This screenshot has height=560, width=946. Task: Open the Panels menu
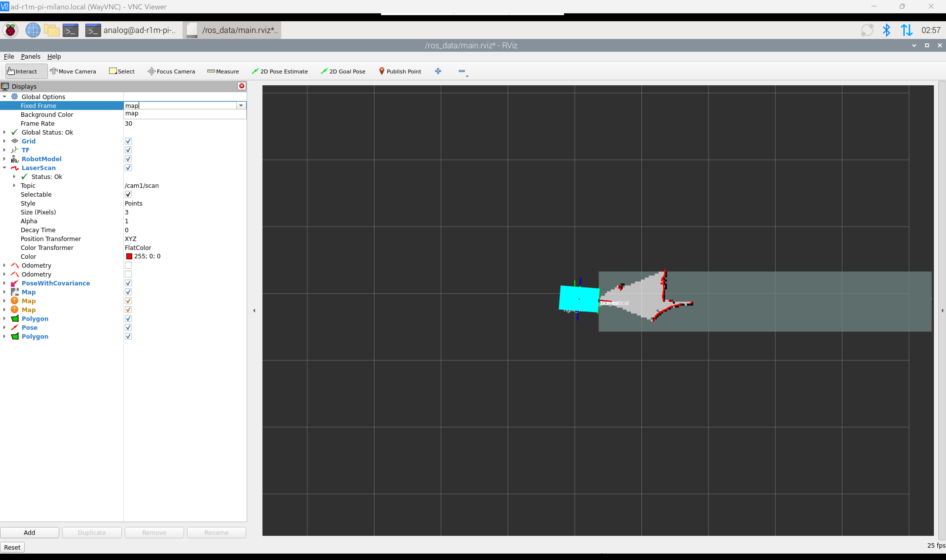tap(30, 56)
